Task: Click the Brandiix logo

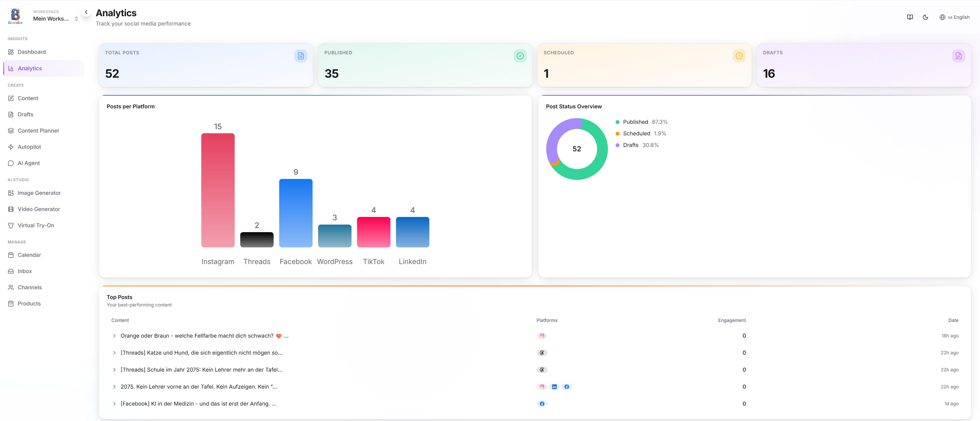Action: 15,16
